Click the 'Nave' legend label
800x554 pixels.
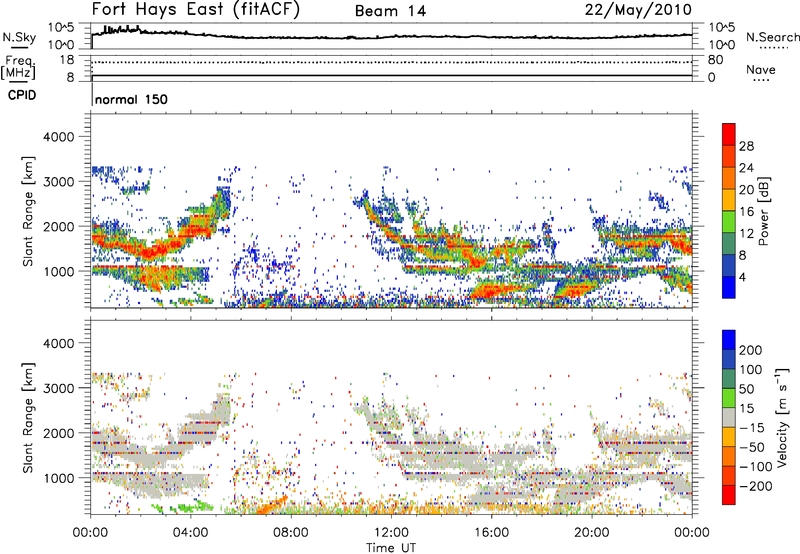tap(761, 69)
